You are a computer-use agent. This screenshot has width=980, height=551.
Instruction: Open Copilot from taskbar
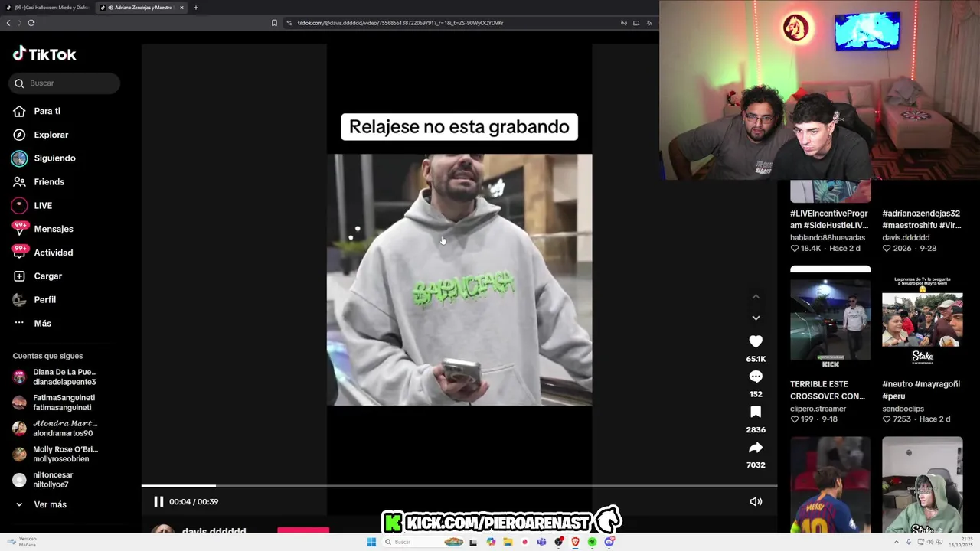click(x=491, y=542)
